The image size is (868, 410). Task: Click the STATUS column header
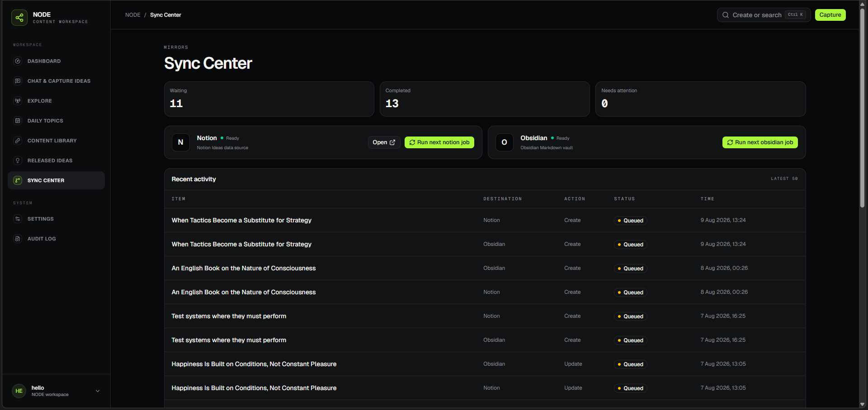(624, 199)
